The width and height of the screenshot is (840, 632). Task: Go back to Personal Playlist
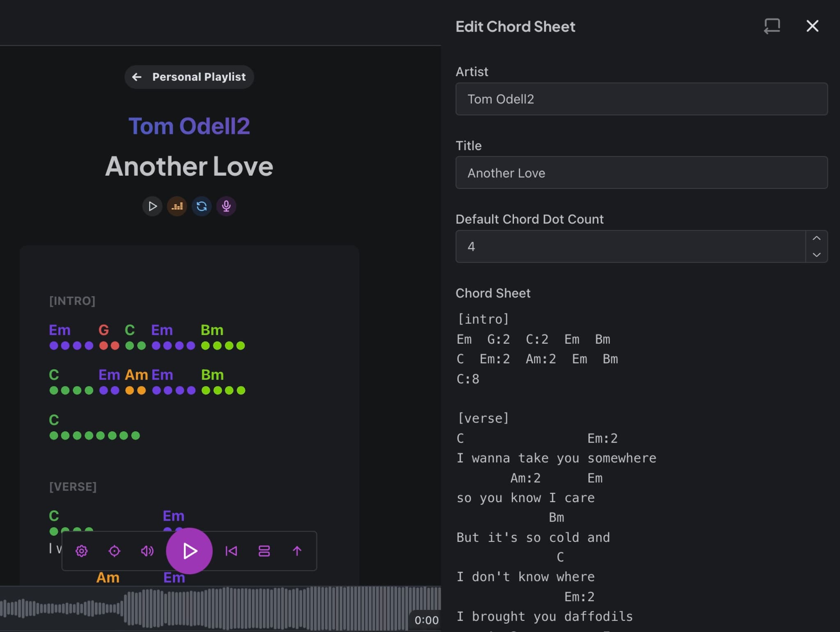pos(189,77)
